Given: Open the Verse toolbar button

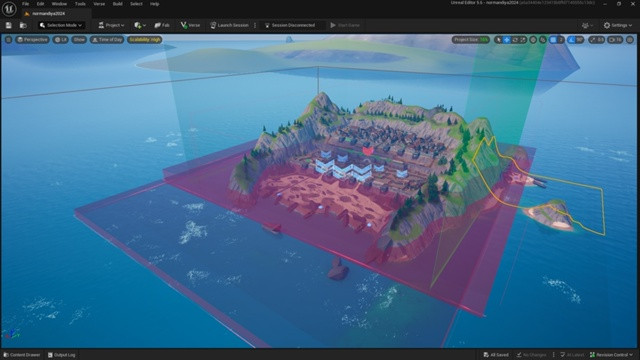Looking at the screenshot, I should [190, 25].
